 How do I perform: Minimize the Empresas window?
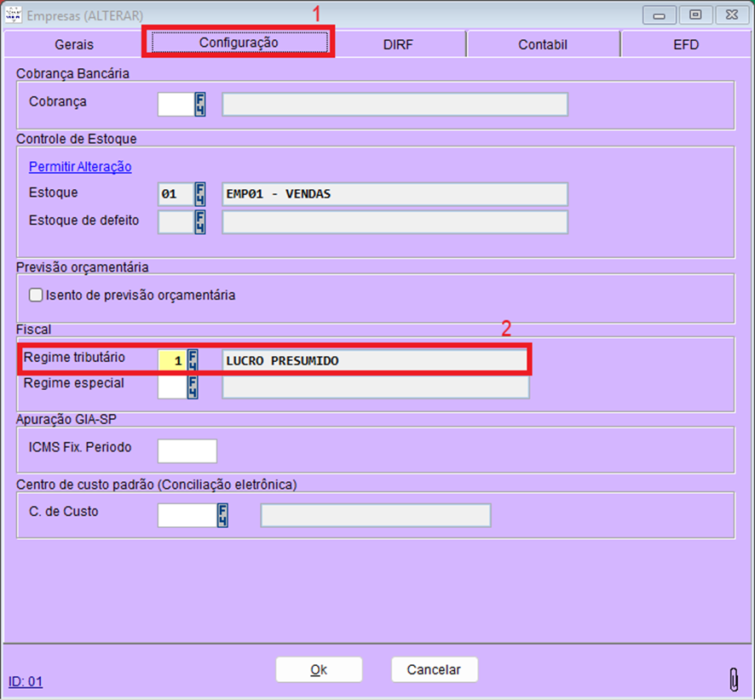pos(660,15)
